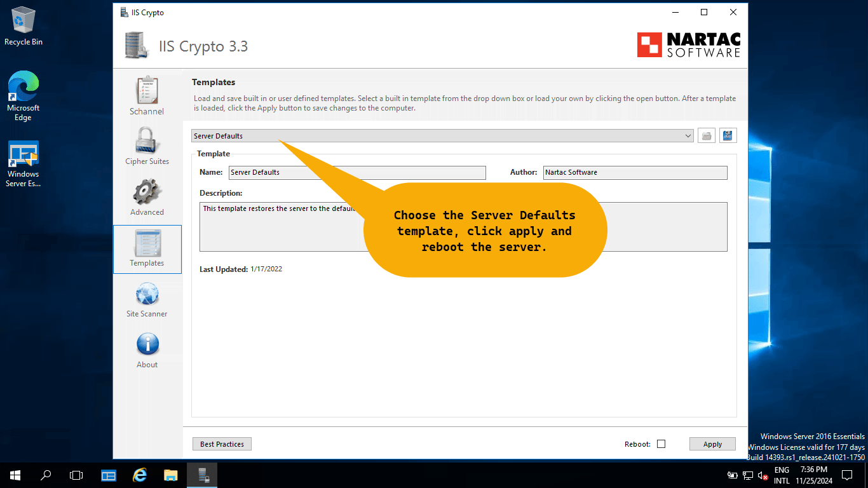
Task: Close the IIS Crypto window
Action: (x=733, y=12)
